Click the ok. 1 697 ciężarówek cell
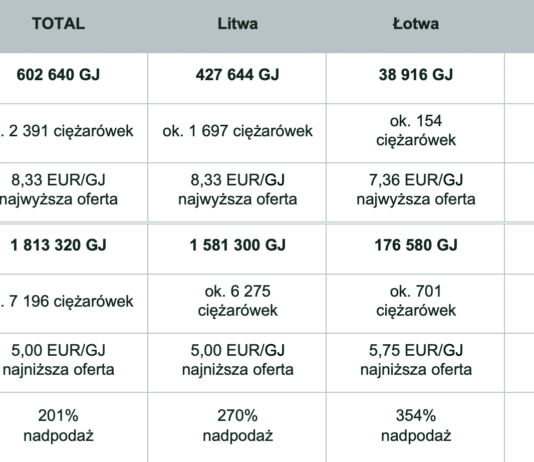The image size is (534, 462). [237, 131]
